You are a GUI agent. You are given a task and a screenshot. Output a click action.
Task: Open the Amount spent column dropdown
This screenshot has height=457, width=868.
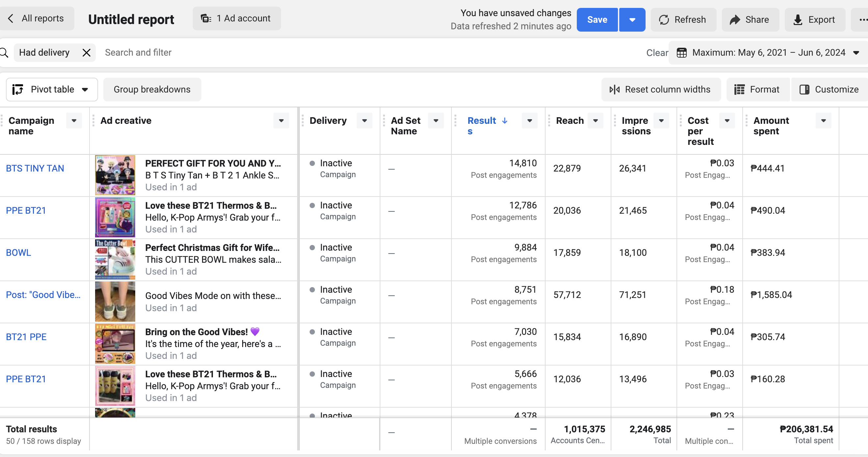pyautogui.click(x=823, y=121)
